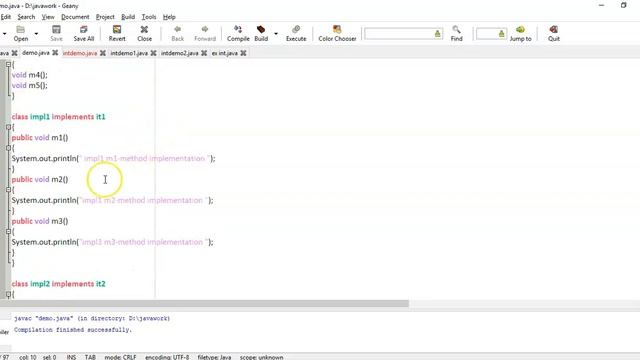Open the Tools menu
This screenshot has height=360, width=640.
point(149,17)
